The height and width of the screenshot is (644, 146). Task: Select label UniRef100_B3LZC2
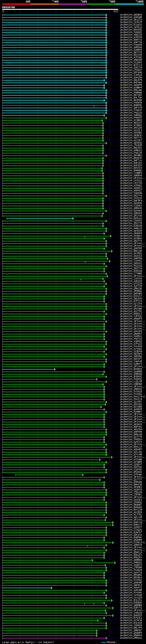131,601
